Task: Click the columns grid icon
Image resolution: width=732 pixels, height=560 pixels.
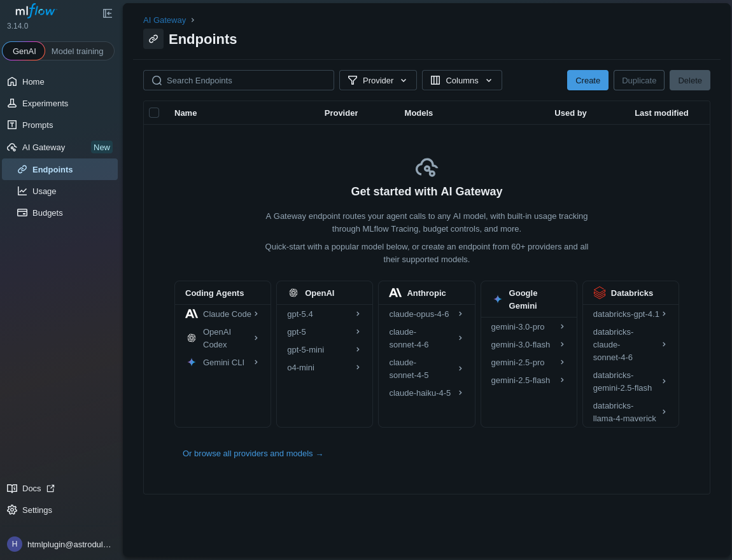Action: pyautogui.click(x=435, y=80)
